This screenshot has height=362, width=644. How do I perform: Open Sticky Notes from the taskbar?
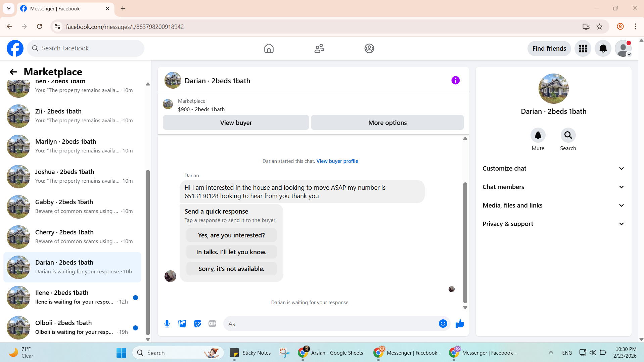[250, 353]
